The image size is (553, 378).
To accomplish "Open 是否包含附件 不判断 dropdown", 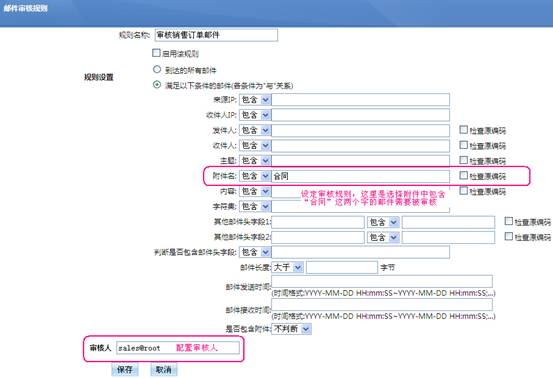I will [x=291, y=329].
